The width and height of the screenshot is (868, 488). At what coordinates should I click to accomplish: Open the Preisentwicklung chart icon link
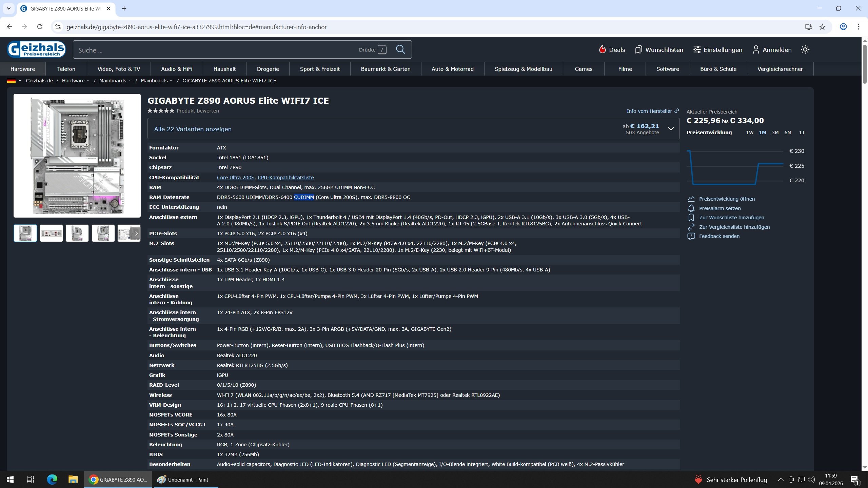pyautogui.click(x=691, y=199)
